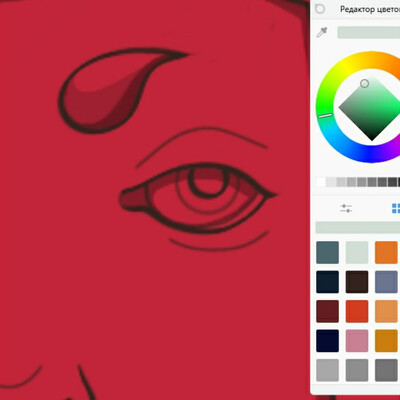Screen dimensions: 400x400
Task: Pick a color with the eyedropper icon
Action: pos(322,32)
